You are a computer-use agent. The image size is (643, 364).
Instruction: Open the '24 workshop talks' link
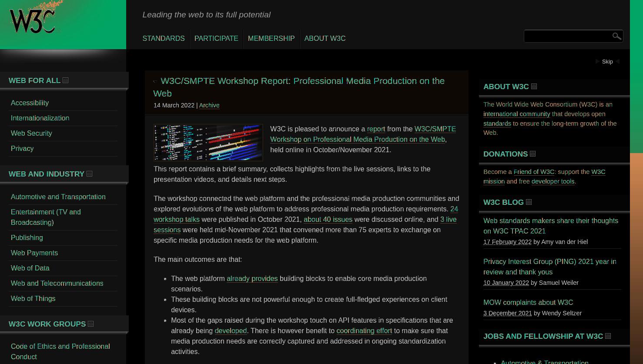click(x=306, y=214)
